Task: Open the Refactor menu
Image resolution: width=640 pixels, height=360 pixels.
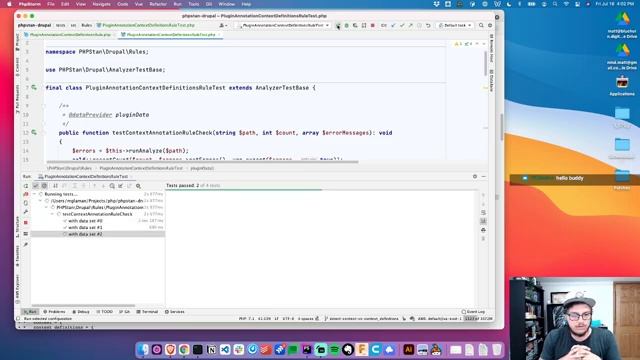Action: [158, 4]
